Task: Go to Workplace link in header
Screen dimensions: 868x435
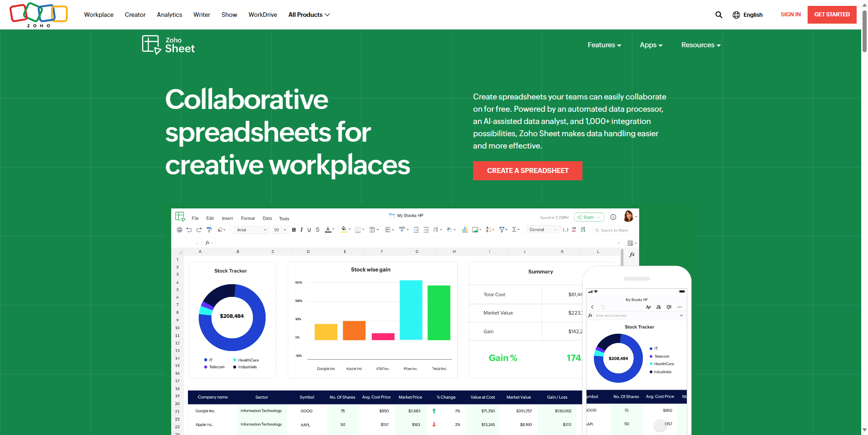Action: click(99, 15)
